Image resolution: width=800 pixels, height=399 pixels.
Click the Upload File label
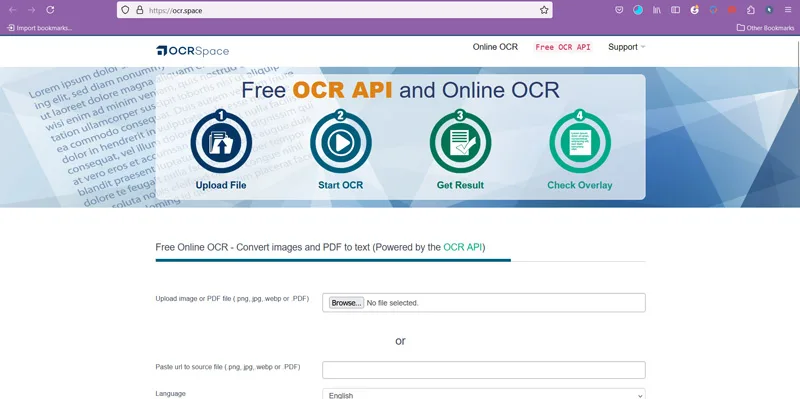(x=221, y=185)
